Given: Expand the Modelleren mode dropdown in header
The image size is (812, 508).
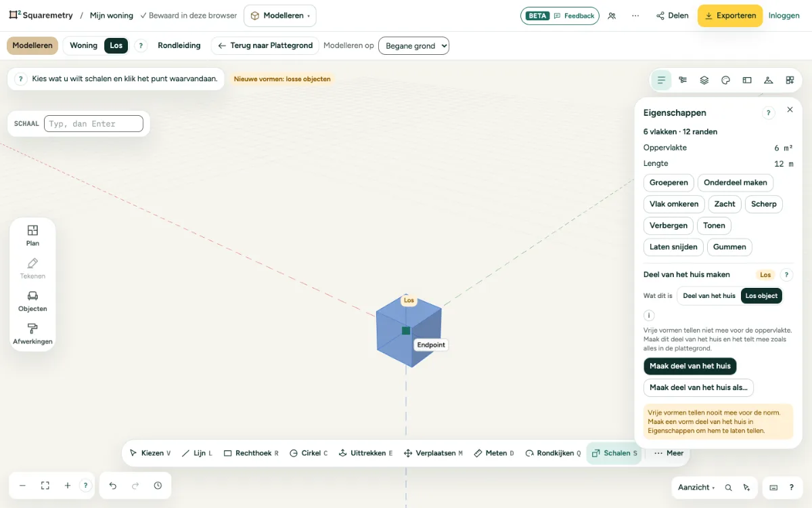Looking at the screenshot, I should point(279,16).
